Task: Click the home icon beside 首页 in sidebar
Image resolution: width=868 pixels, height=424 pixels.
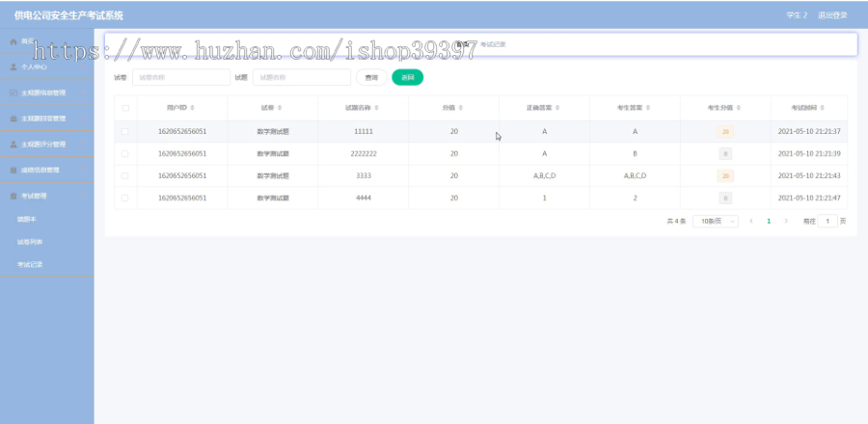Action: coord(14,41)
